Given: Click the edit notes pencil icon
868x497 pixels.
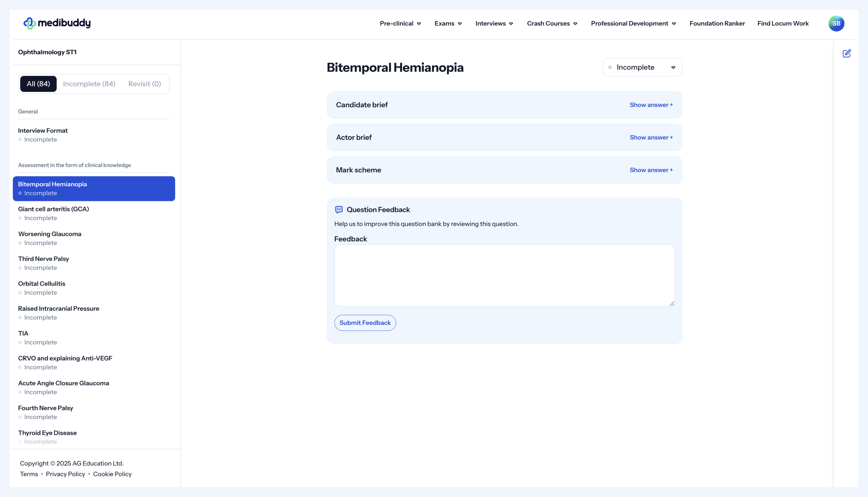Looking at the screenshot, I should [x=847, y=53].
